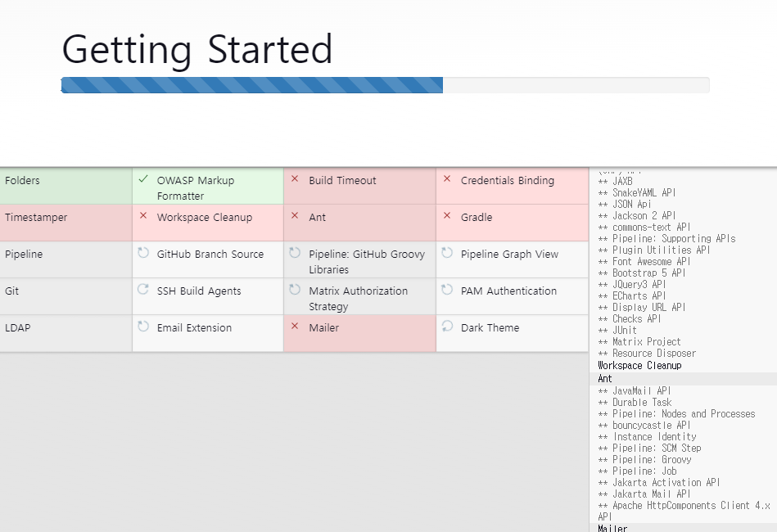Click the spinner beside SSH Build Agents
Image resolution: width=777 pixels, height=532 pixels.
[x=143, y=289]
